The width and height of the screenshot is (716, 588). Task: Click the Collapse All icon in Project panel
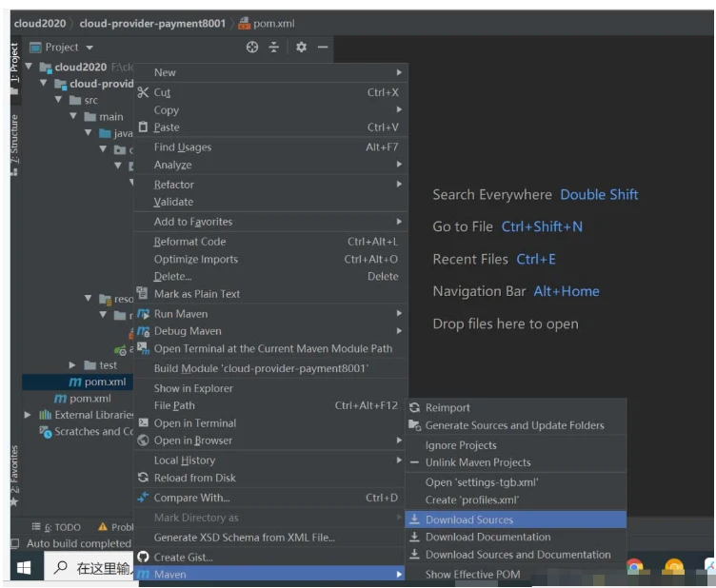point(274,48)
